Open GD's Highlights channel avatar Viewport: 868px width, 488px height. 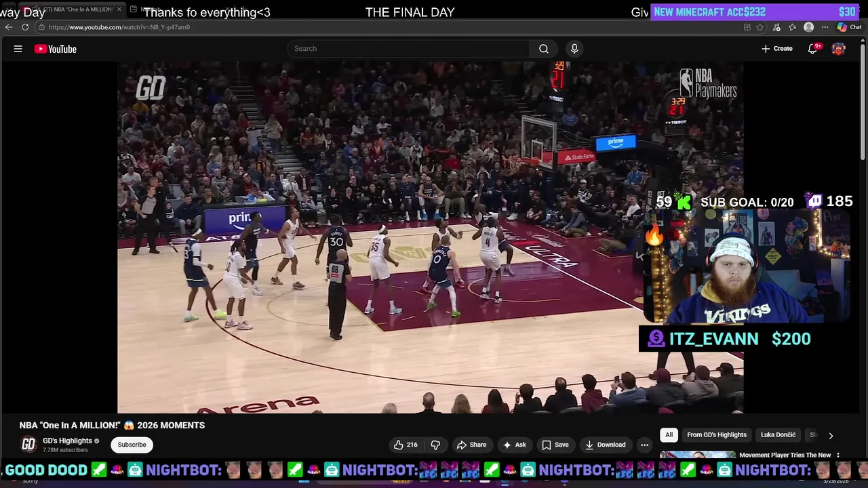point(28,445)
